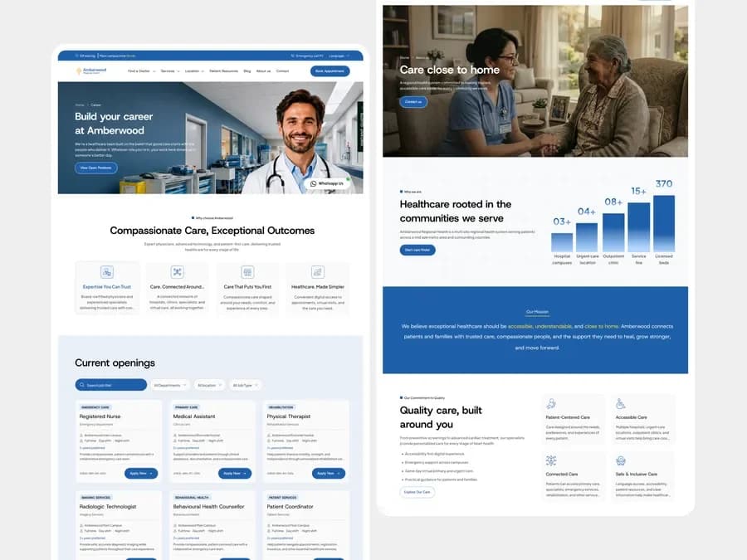
Task: Click the Licensed beds 370 bar
Action: (x=664, y=223)
